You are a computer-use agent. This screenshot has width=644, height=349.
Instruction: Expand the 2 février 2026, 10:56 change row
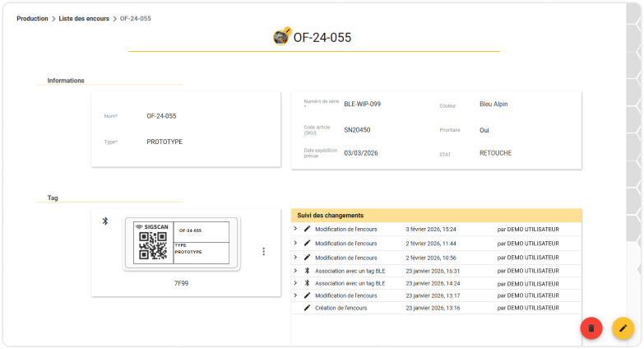pos(295,258)
